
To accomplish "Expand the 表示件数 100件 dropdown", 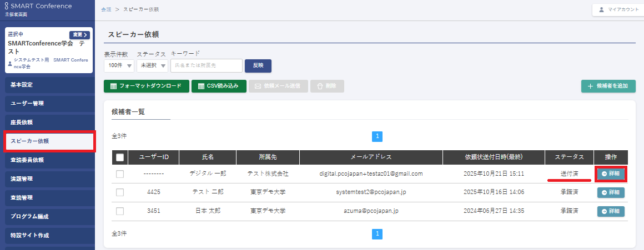I will pyautogui.click(x=119, y=65).
